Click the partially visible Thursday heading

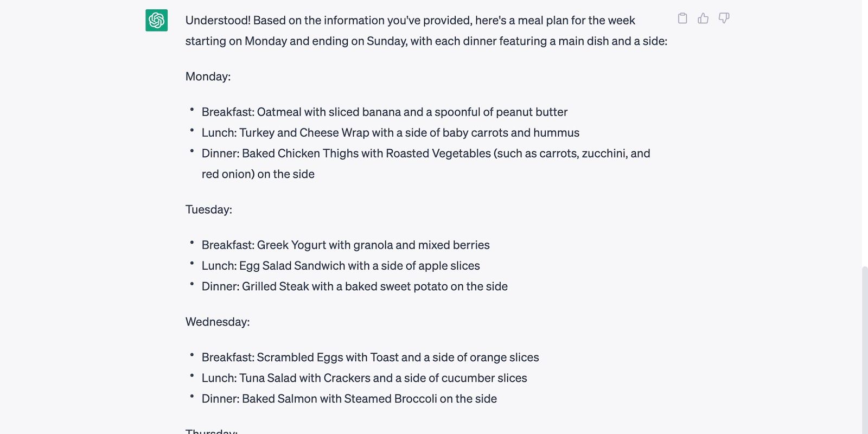pyautogui.click(x=211, y=431)
